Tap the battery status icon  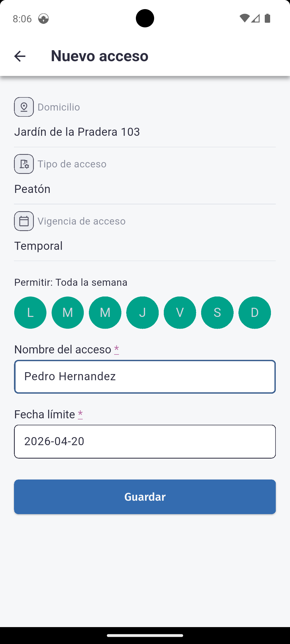(267, 18)
